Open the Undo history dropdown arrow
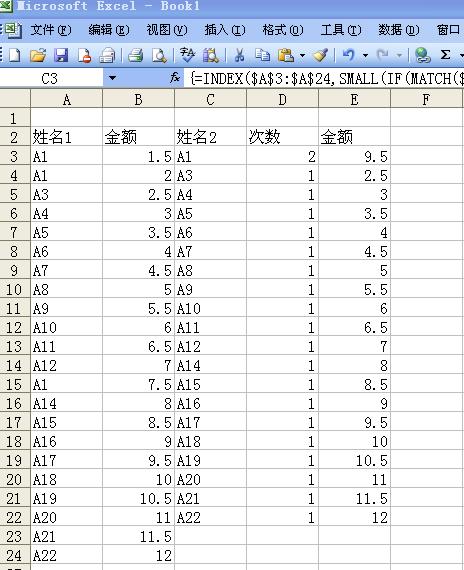 [x=365, y=56]
